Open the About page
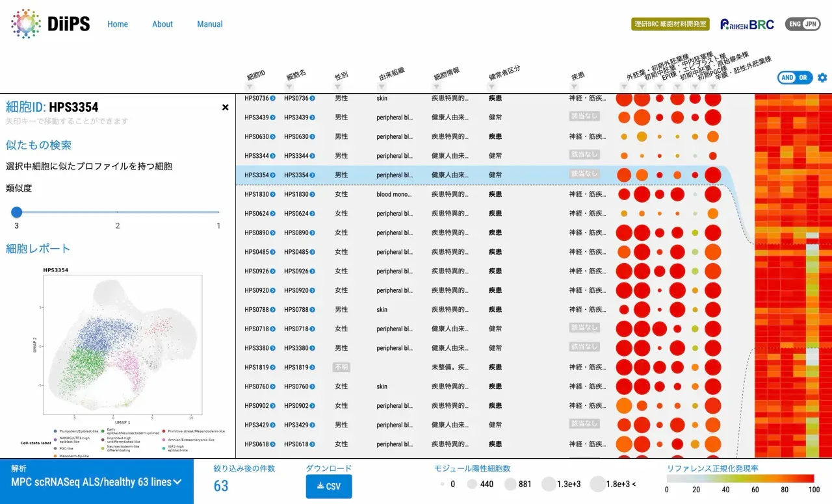The width and height of the screenshot is (832, 504). 162,24
